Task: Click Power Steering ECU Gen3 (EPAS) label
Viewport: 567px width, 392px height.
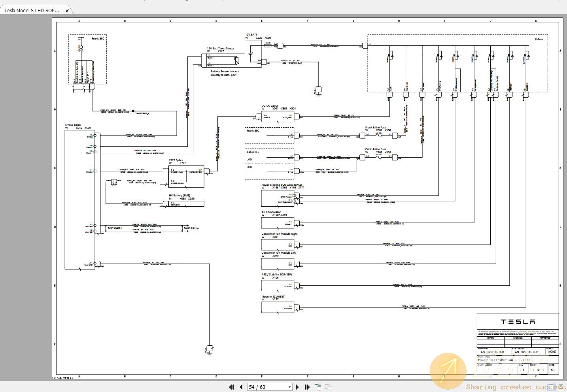Action: coord(282,185)
